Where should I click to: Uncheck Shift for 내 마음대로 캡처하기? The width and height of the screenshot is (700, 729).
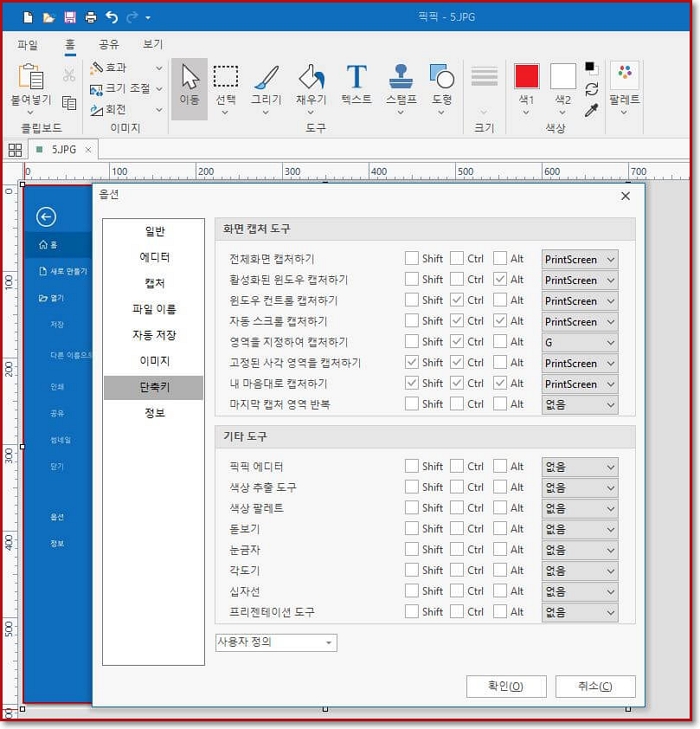tap(411, 383)
